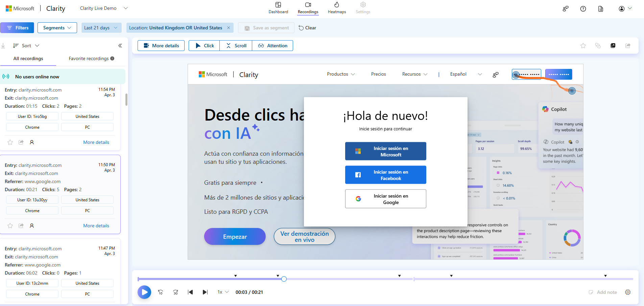Switch to the Heatmaps tab
This screenshot has width=644, height=306.
click(337, 7)
